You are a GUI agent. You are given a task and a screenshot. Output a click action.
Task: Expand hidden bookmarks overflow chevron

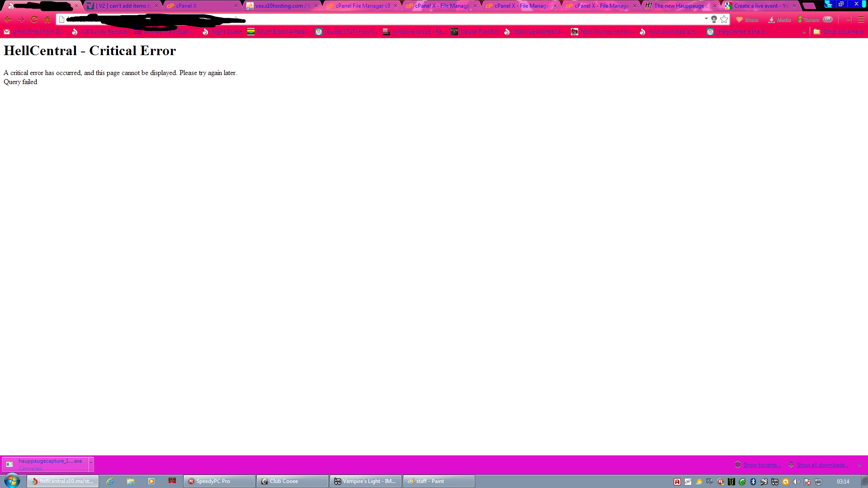point(804,32)
